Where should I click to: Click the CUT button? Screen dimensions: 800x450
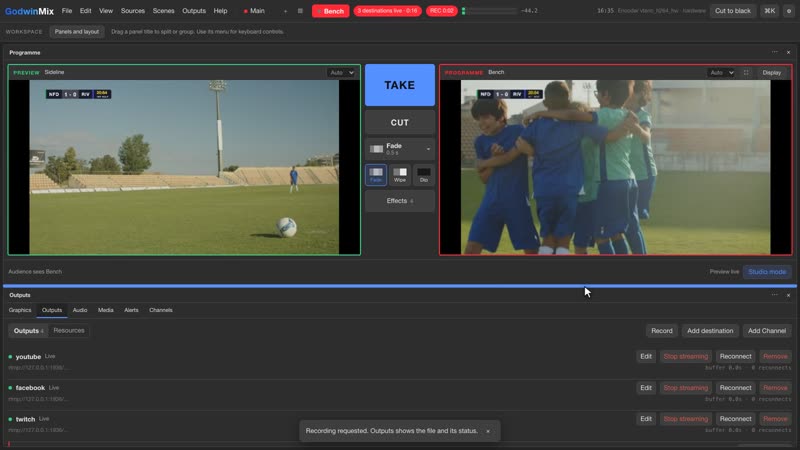point(399,122)
